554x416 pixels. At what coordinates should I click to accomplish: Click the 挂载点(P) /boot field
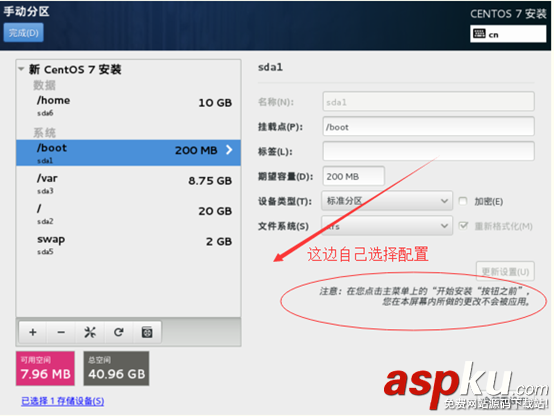click(428, 127)
